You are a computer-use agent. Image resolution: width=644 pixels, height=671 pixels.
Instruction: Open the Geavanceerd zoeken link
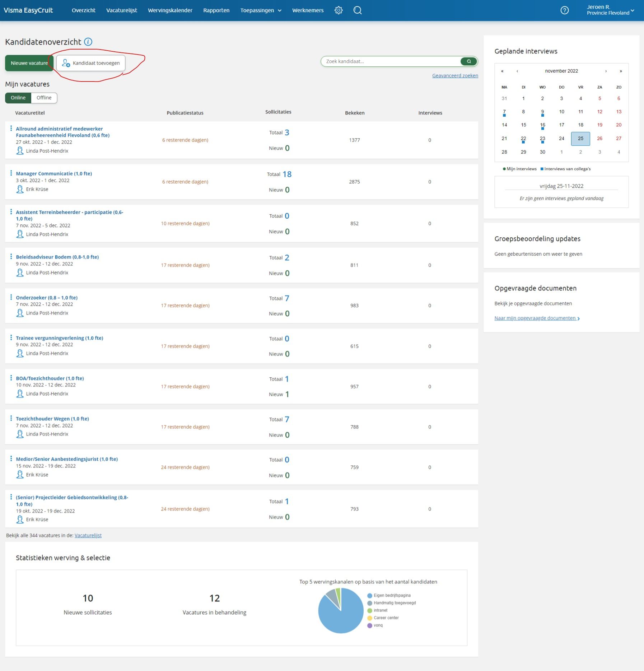click(455, 76)
